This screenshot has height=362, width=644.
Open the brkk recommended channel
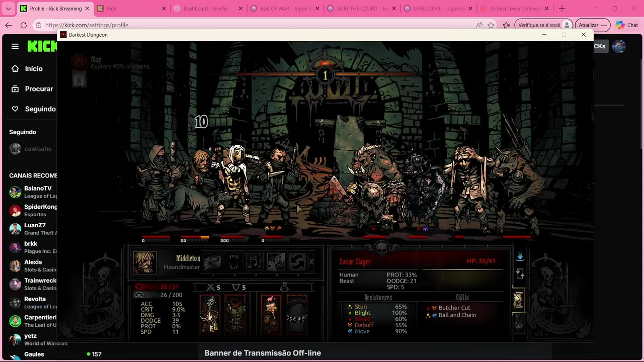(x=32, y=247)
